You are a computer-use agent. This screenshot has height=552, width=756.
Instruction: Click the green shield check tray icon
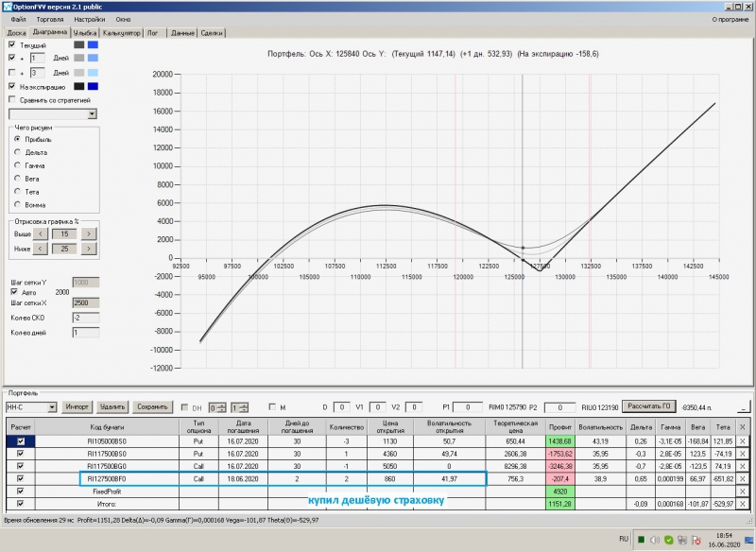[x=669, y=541]
